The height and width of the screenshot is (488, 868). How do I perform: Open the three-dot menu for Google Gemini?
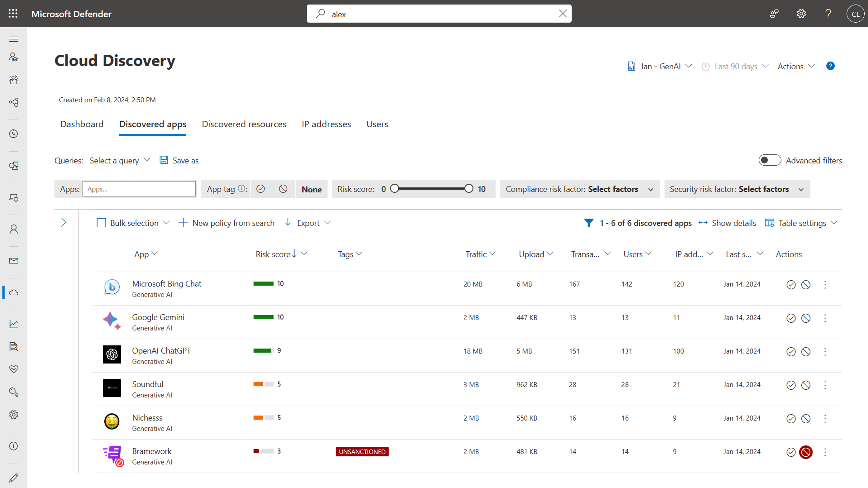coord(825,318)
